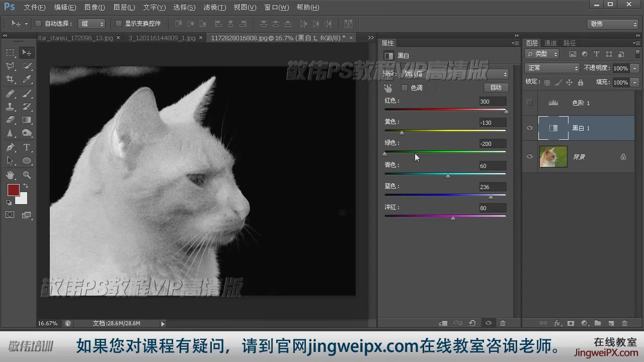Create a new layer

611,323
